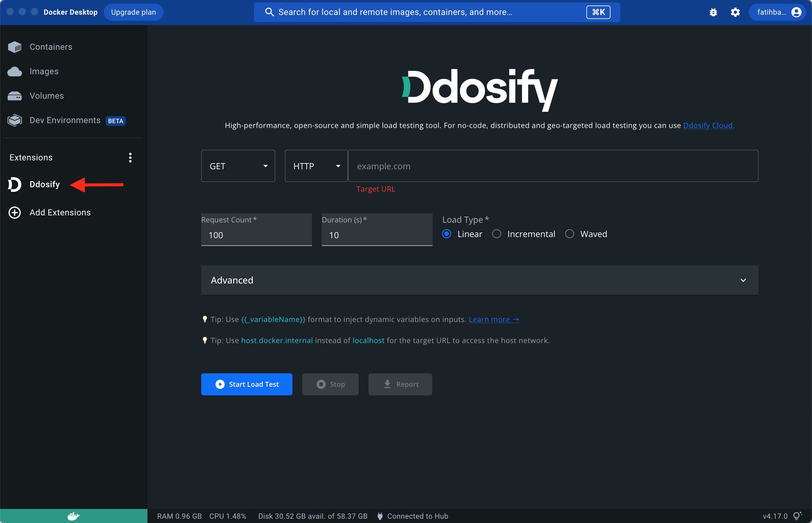
Task: Select the Incremental load type radio button
Action: (x=498, y=233)
